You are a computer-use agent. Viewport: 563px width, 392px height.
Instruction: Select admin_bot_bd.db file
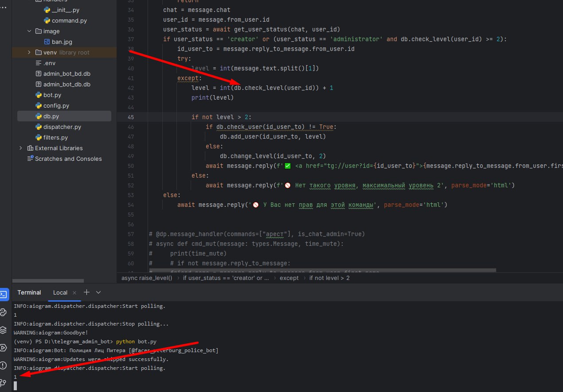(66, 74)
